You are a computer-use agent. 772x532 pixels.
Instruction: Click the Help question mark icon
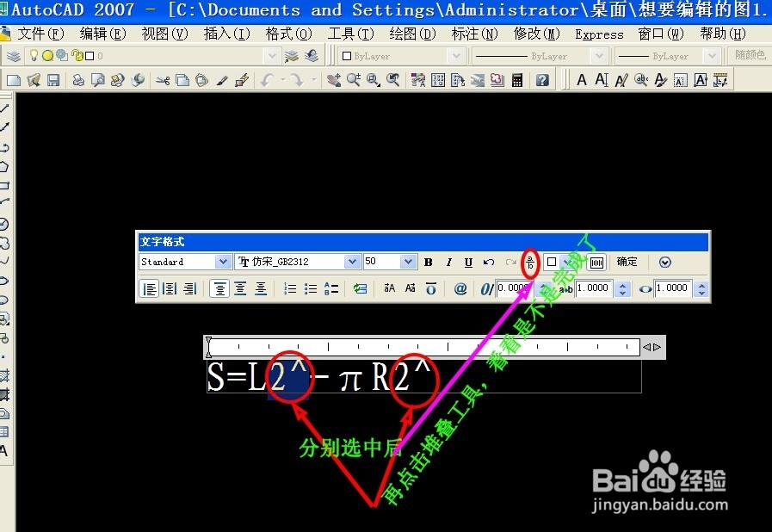coord(542,80)
